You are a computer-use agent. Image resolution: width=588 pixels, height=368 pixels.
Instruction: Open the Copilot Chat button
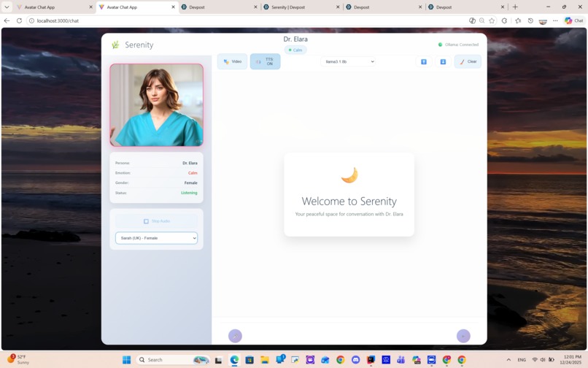point(574,20)
